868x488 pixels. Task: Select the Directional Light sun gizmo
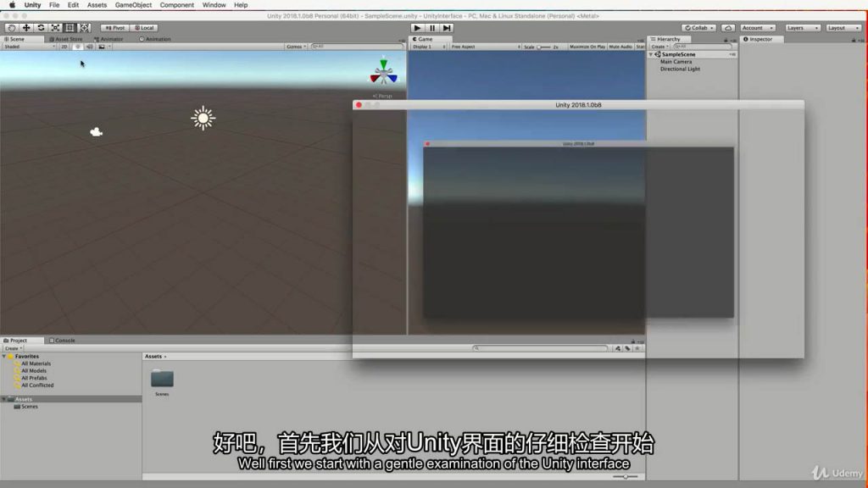click(x=203, y=118)
